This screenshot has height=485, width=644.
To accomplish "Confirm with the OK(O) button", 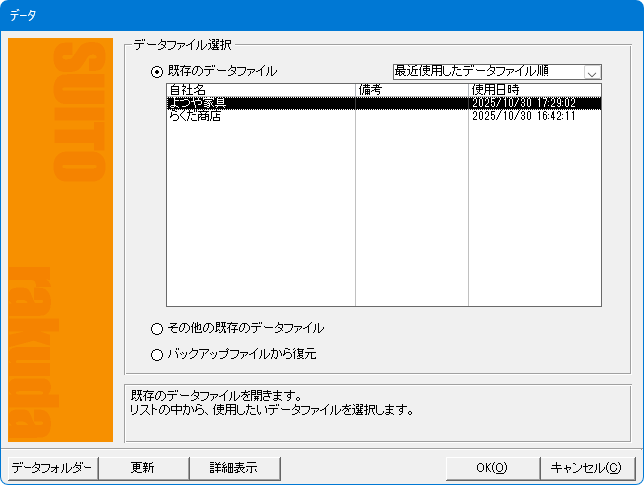I will coord(491,467).
